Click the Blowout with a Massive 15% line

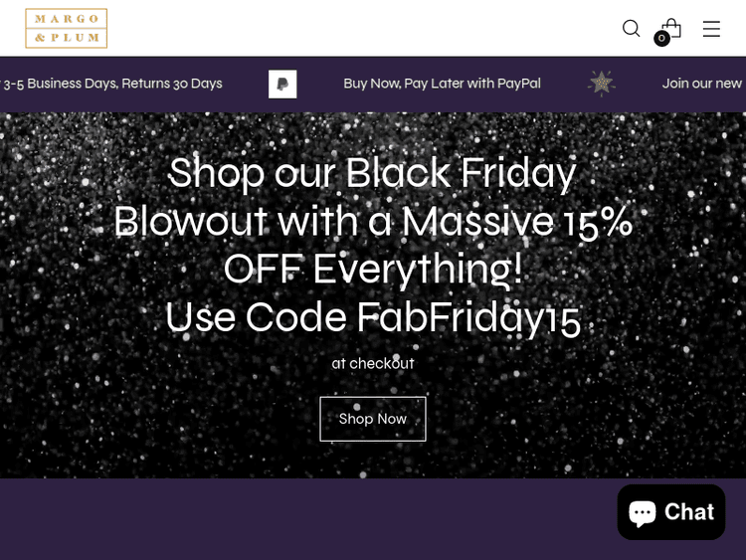tap(372, 221)
